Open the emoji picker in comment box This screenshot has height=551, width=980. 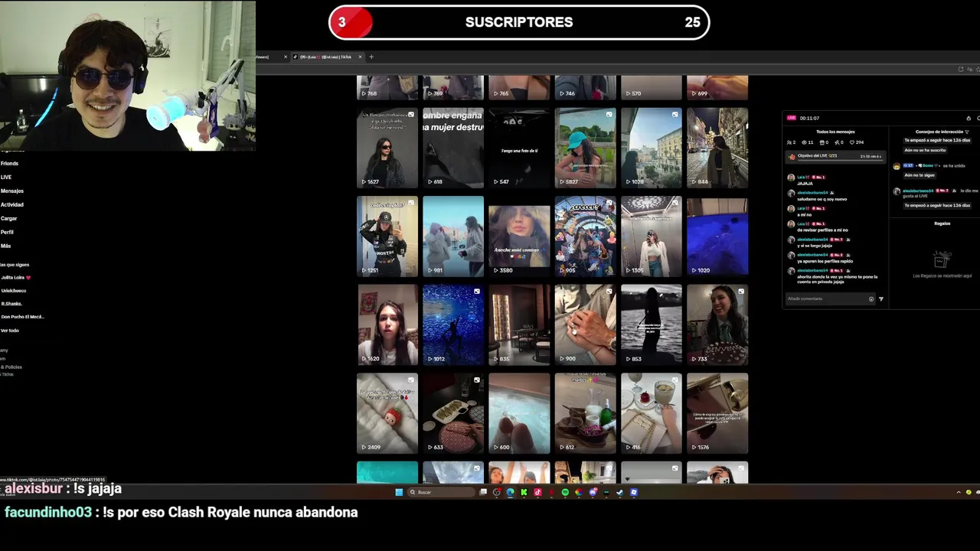(871, 299)
